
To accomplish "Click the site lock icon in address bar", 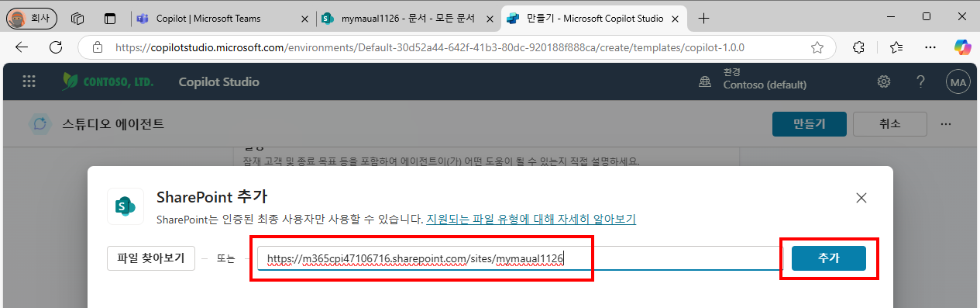I will (x=98, y=47).
